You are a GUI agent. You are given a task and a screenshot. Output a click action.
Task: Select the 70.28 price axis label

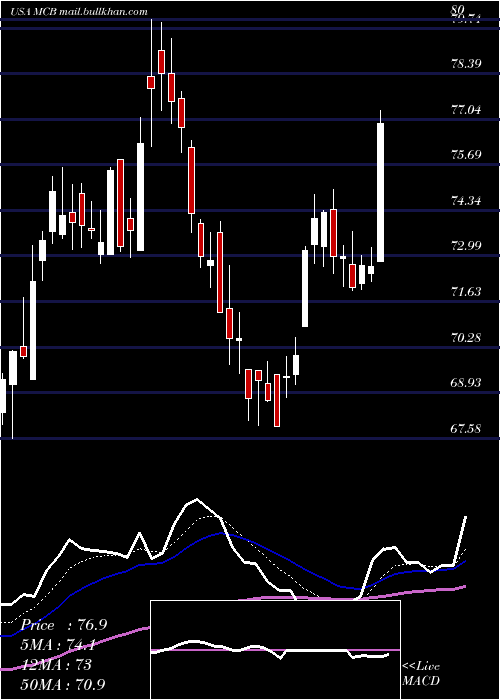click(467, 338)
